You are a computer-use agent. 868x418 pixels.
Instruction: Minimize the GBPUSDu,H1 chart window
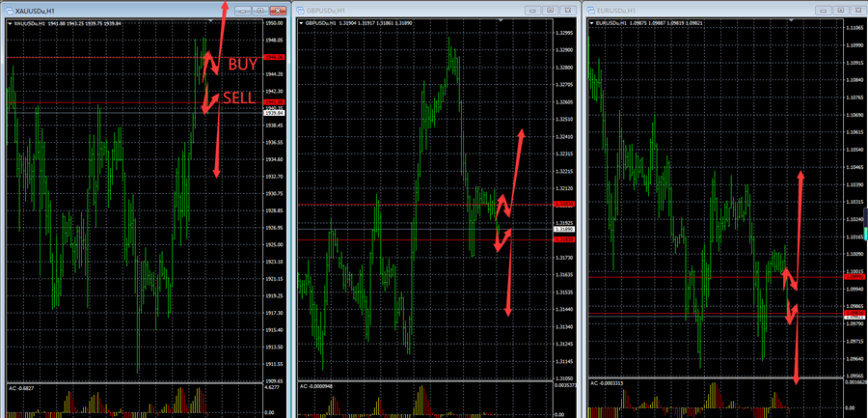[533, 10]
